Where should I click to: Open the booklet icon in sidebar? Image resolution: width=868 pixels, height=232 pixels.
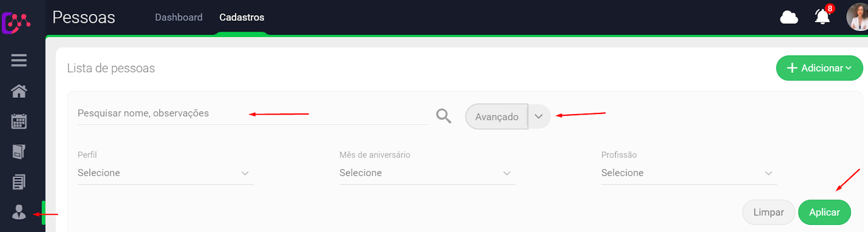pos(19,152)
